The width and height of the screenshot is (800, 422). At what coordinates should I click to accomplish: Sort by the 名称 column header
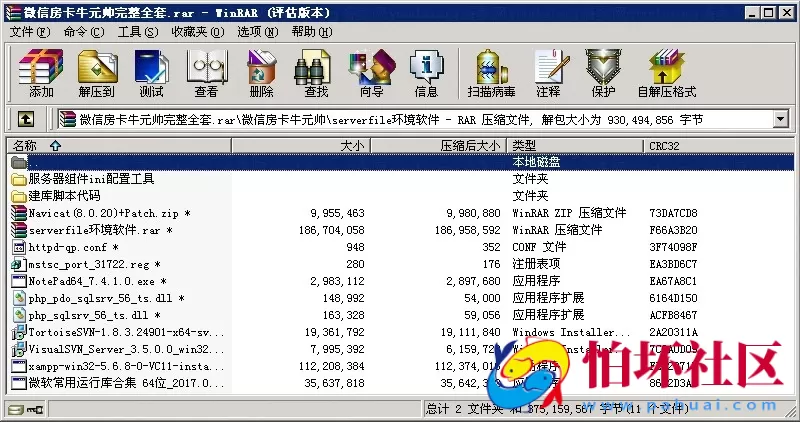[119, 146]
